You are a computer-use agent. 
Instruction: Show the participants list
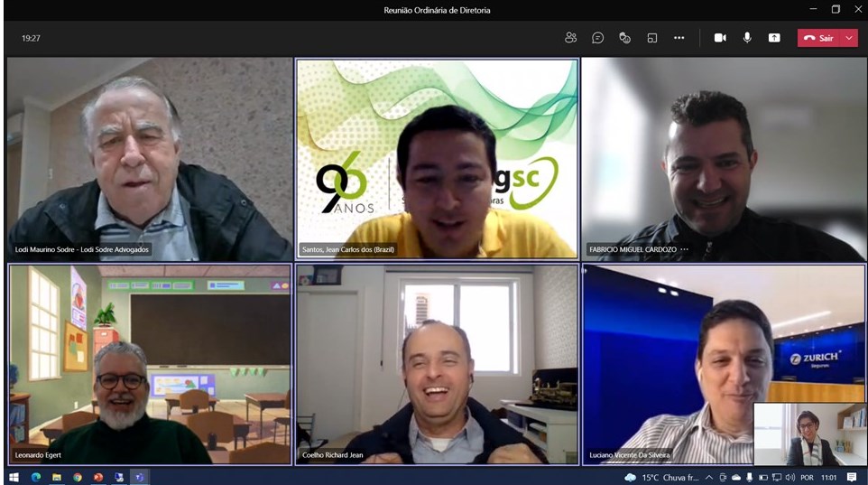click(x=570, y=38)
